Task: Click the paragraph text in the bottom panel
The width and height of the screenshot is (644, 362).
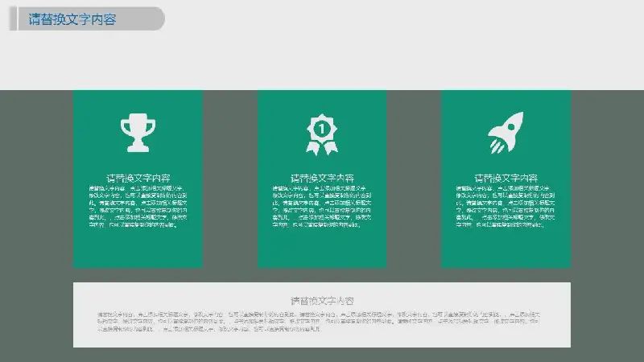Action: point(322,320)
